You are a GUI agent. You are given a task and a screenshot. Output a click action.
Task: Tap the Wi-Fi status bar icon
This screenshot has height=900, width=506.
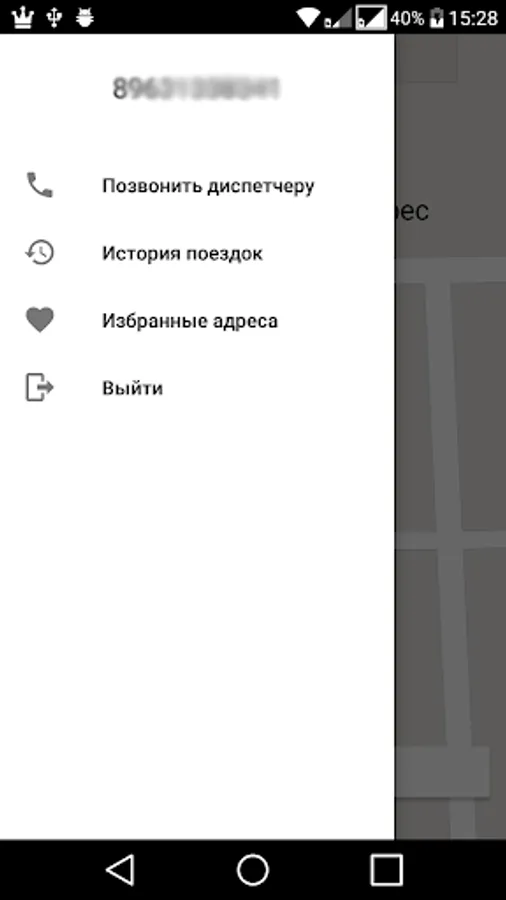click(x=308, y=17)
